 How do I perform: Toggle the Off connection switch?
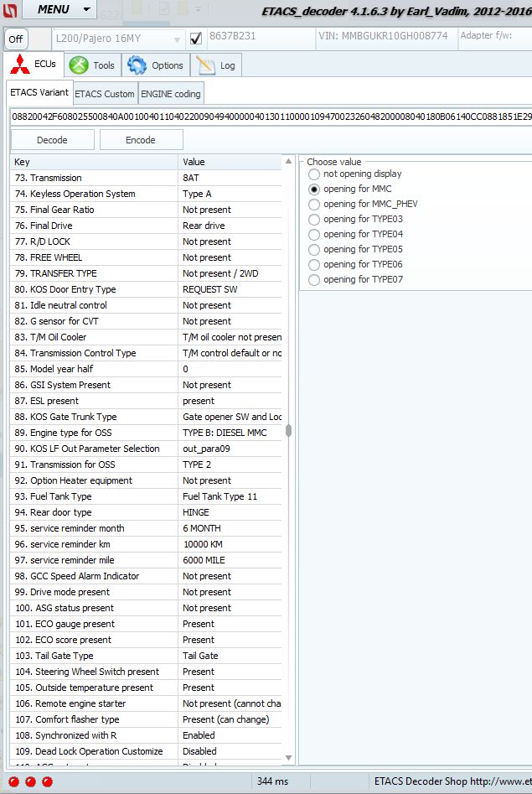[x=15, y=39]
